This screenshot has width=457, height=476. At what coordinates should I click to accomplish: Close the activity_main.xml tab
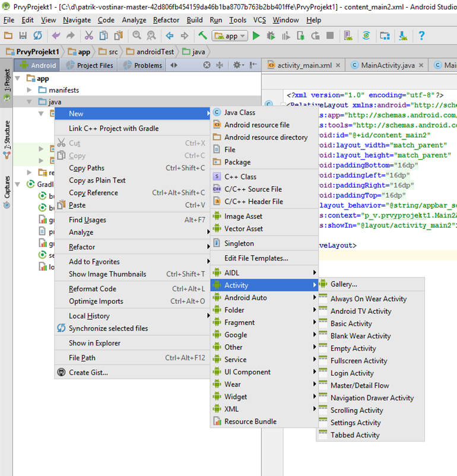click(x=338, y=65)
